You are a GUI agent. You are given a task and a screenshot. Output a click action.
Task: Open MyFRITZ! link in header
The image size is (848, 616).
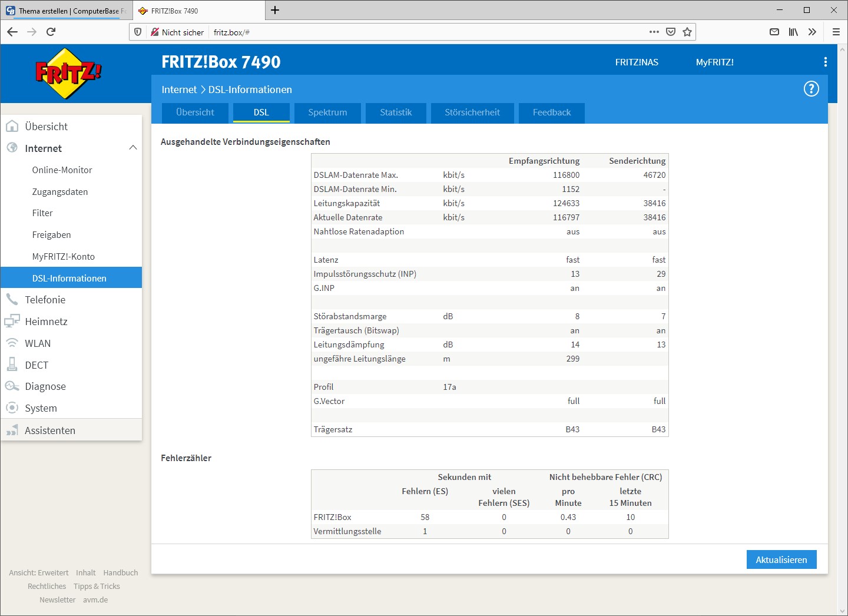[x=715, y=62]
